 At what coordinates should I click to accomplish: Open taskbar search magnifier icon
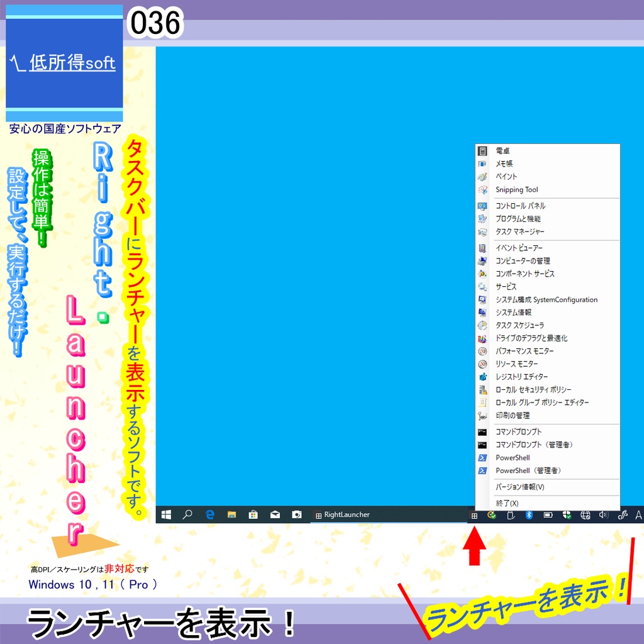click(187, 514)
